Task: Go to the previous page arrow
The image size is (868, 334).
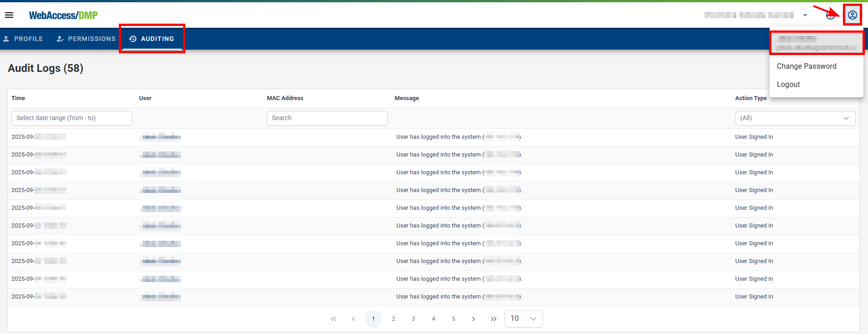Action: pos(353,319)
